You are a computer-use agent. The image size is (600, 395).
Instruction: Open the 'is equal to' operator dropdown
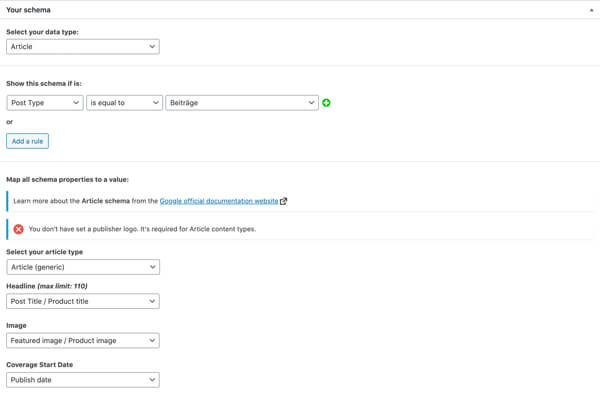(124, 103)
